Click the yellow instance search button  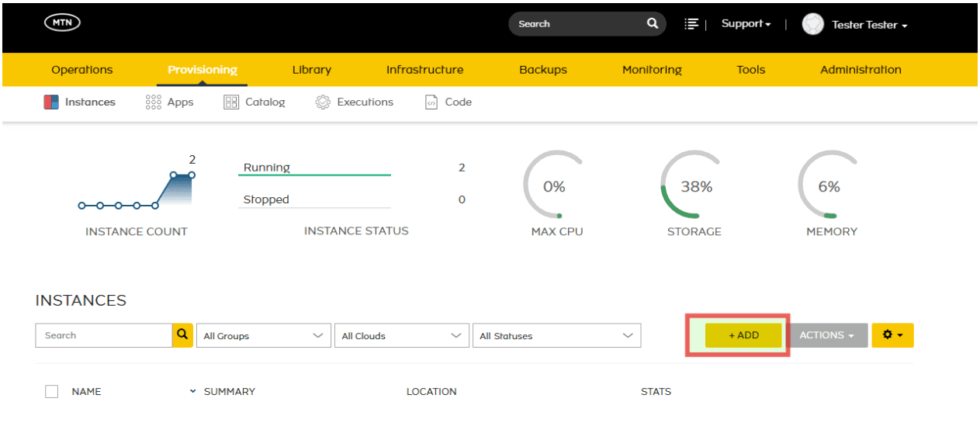[x=182, y=335]
